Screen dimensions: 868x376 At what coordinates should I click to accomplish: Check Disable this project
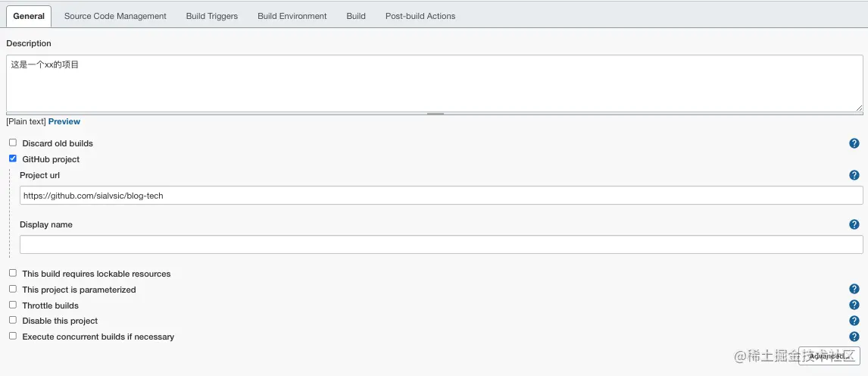[x=13, y=320]
